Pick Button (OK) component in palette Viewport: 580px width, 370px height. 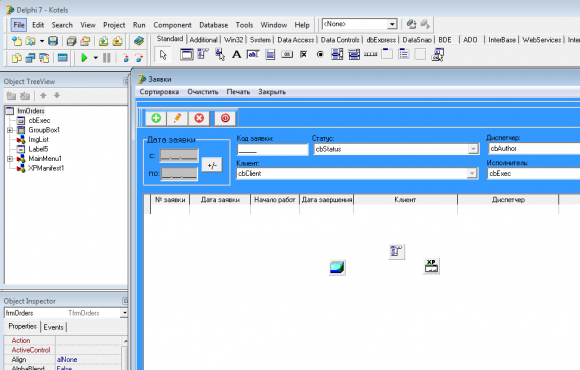[x=287, y=55]
